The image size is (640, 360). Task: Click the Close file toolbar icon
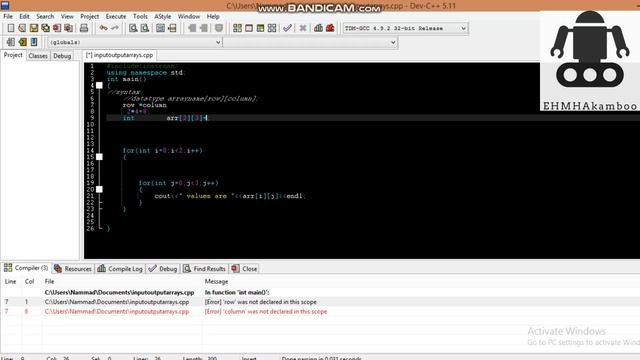(x=57, y=28)
